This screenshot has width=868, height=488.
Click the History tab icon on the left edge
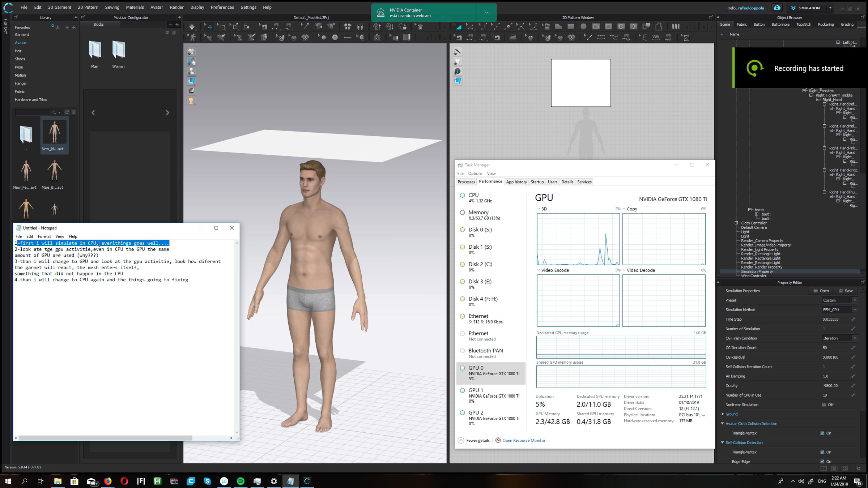(5, 27)
